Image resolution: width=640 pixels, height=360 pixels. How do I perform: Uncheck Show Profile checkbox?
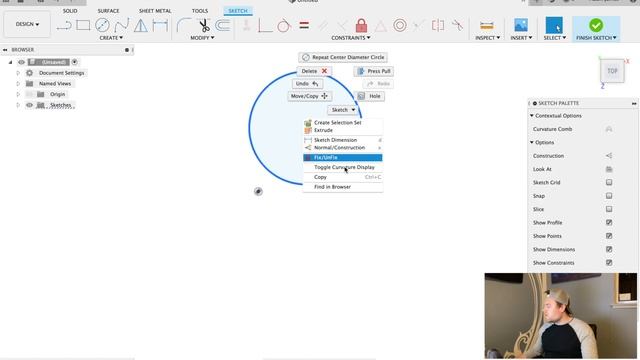tap(609, 222)
